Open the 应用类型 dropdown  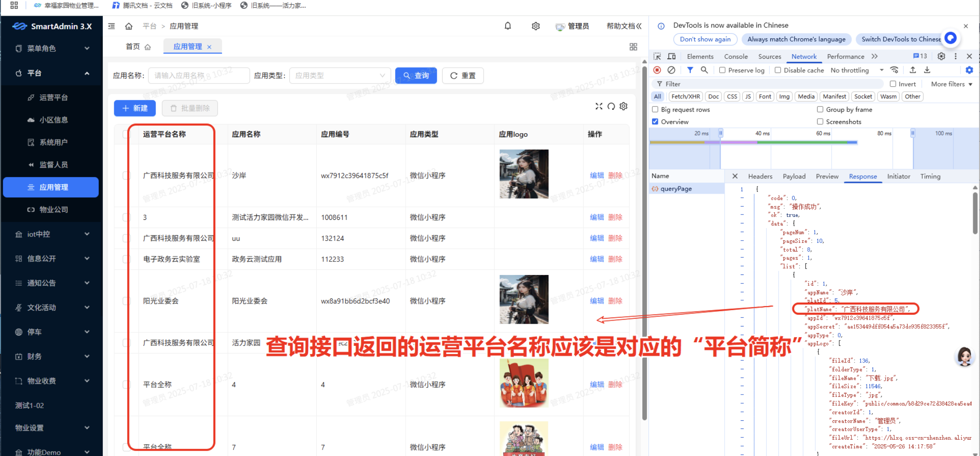339,75
